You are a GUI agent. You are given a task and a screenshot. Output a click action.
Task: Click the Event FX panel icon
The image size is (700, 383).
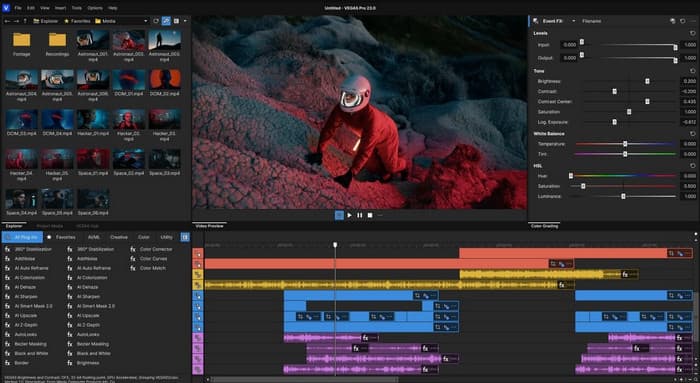[535, 21]
